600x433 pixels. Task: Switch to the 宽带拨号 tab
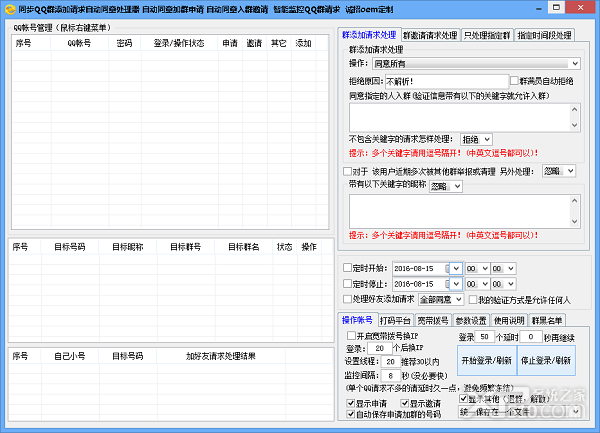(x=433, y=320)
